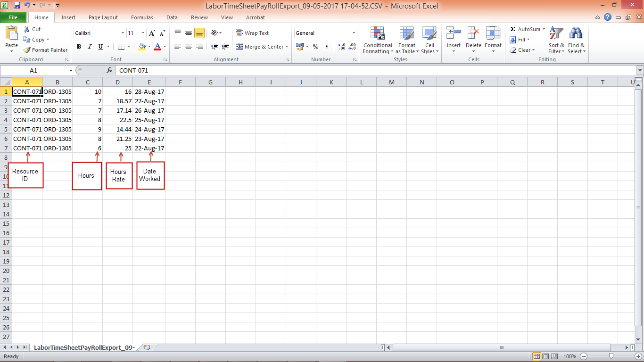Click the Increase Decimal icon

(341, 47)
